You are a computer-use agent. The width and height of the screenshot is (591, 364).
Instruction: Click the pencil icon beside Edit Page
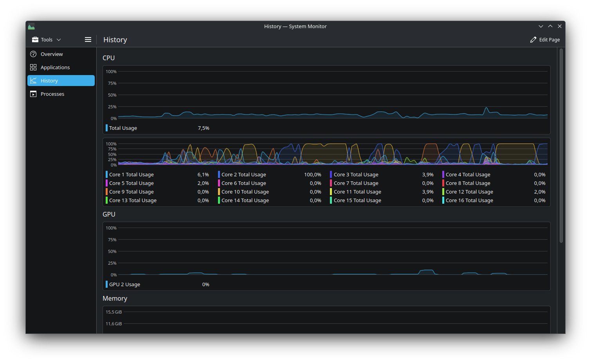533,39
